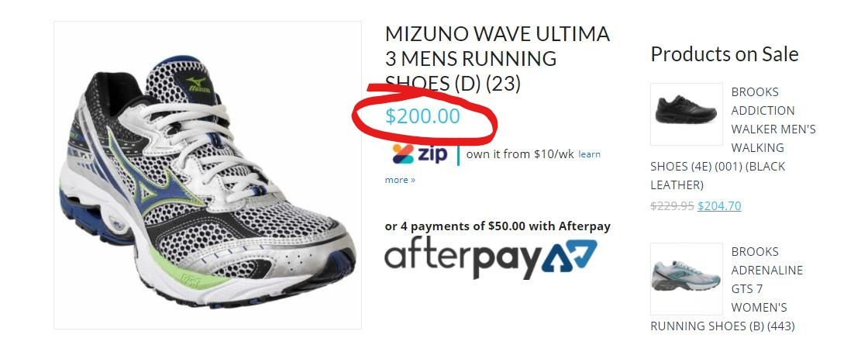Click the "Products on Sale" heading
The height and width of the screenshot is (338, 868).
click(724, 54)
